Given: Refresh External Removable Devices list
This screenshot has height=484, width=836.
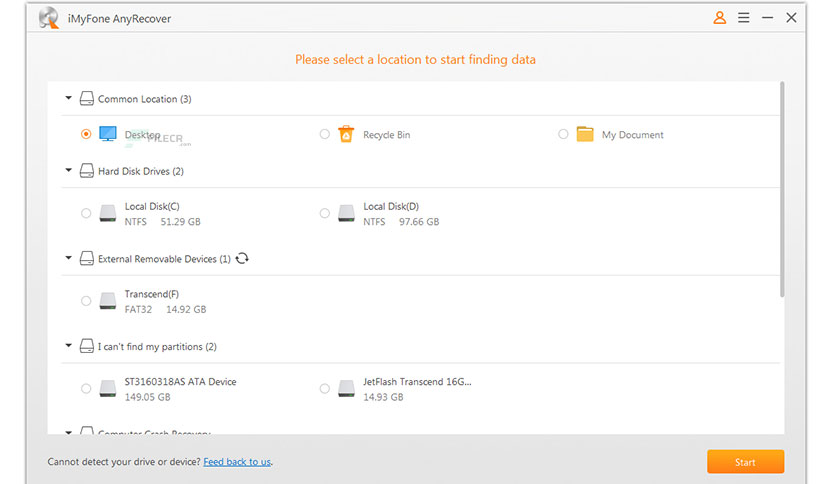Looking at the screenshot, I should point(242,259).
